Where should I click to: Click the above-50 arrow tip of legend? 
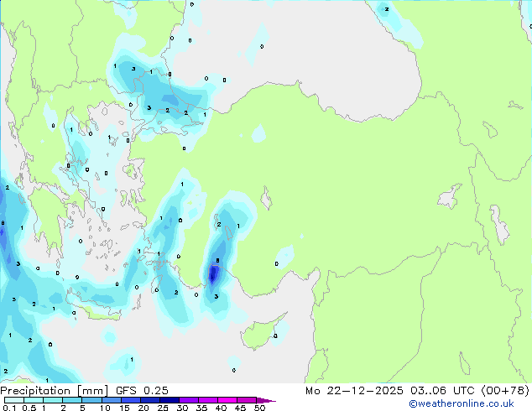pyautogui.click(x=266, y=400)
